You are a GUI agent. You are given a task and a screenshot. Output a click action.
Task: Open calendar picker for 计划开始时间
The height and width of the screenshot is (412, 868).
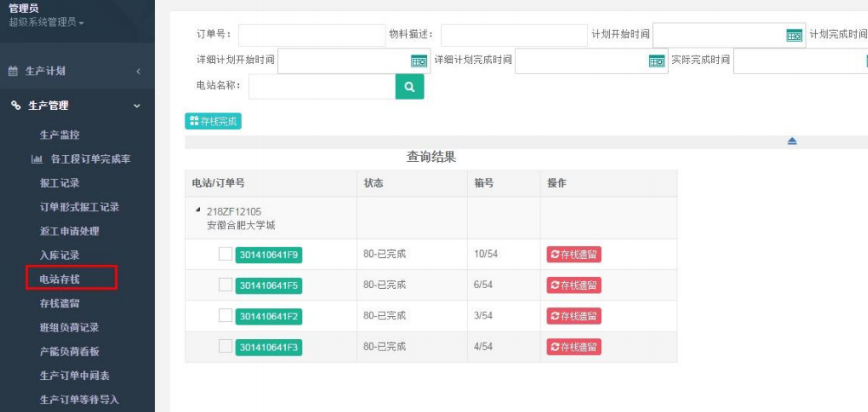point(793,35)
